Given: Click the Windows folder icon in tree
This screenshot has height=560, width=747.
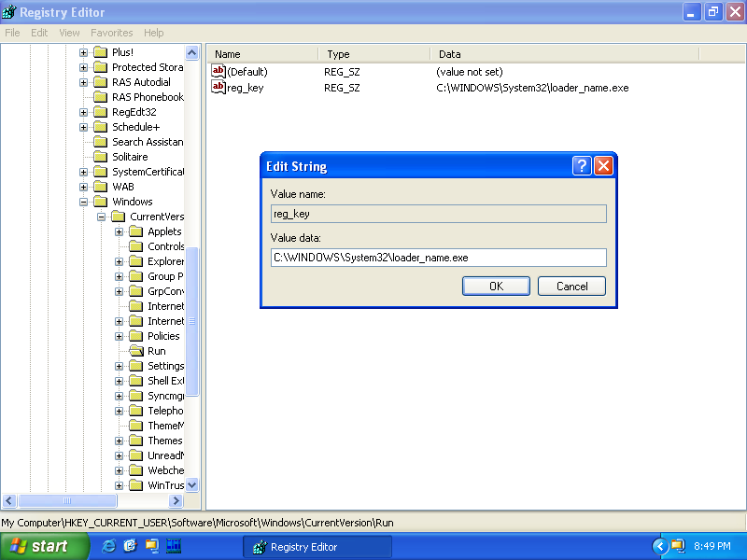Looking at the screenshot, I should point(101,202).
